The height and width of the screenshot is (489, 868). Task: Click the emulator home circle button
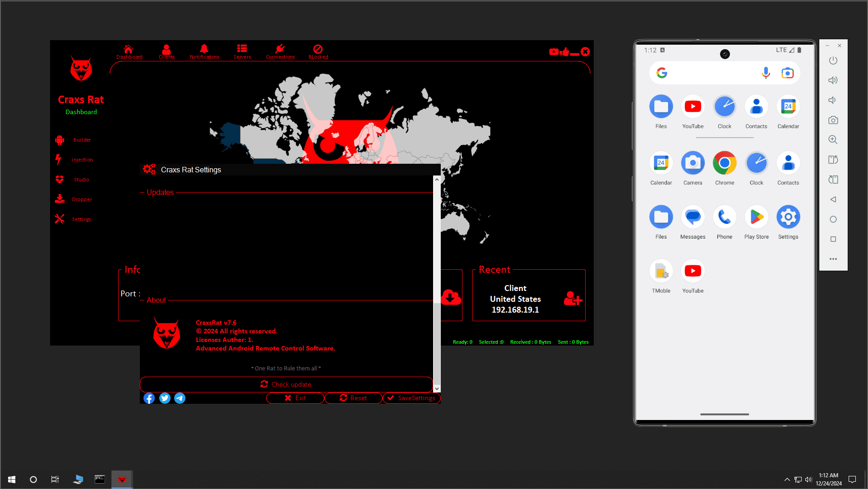(833, 219)
